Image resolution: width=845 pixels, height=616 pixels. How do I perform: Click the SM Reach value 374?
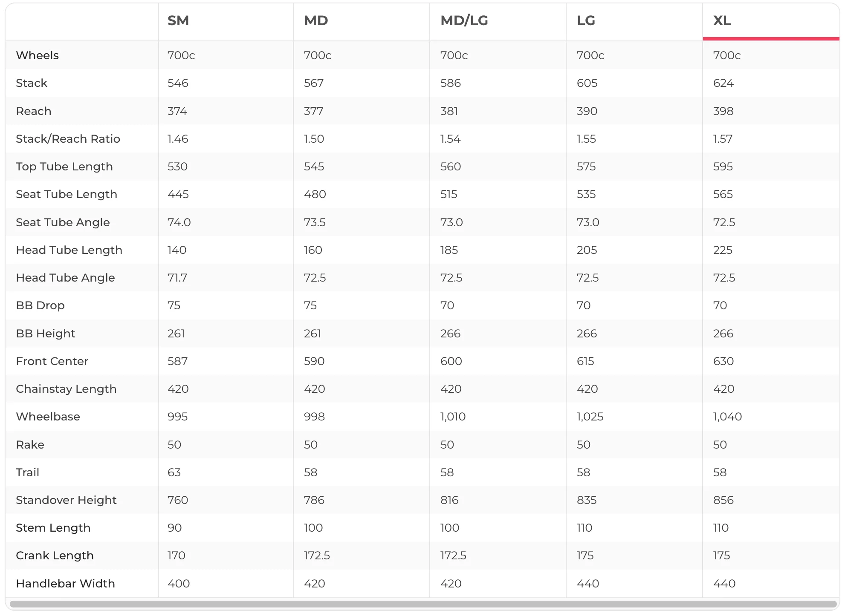(177, 111)
